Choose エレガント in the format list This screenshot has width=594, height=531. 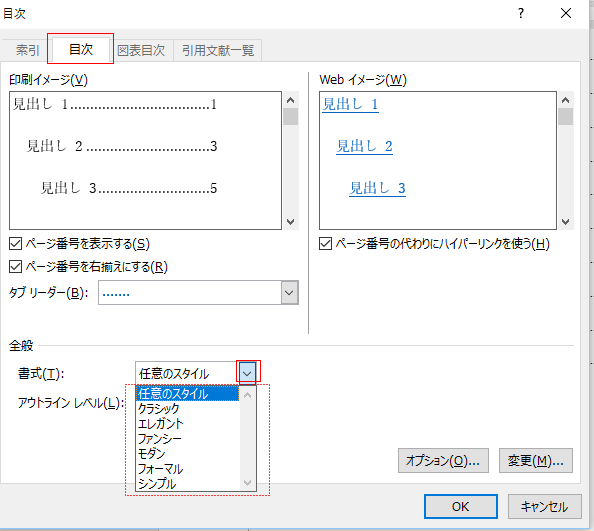(x=187, y=424)
